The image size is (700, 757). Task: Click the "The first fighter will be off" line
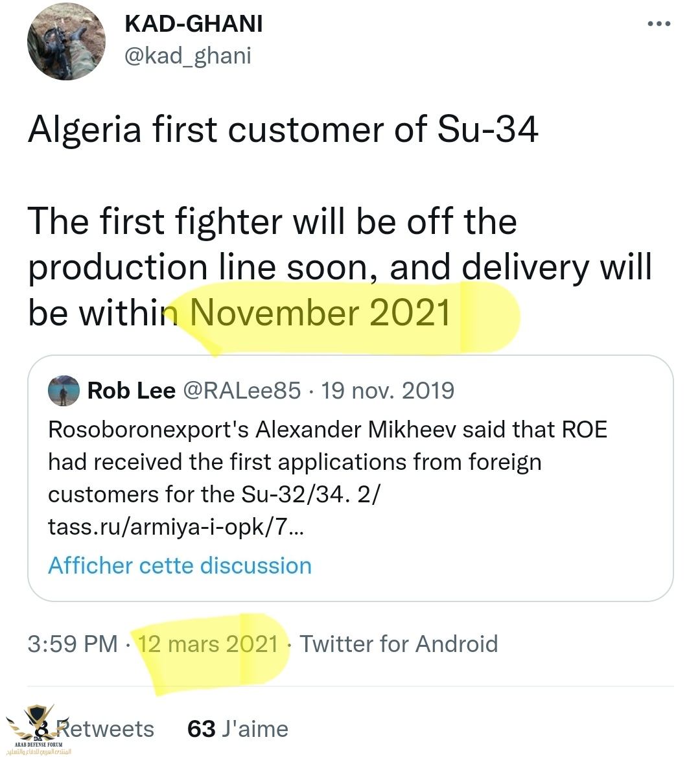point(272,222)
